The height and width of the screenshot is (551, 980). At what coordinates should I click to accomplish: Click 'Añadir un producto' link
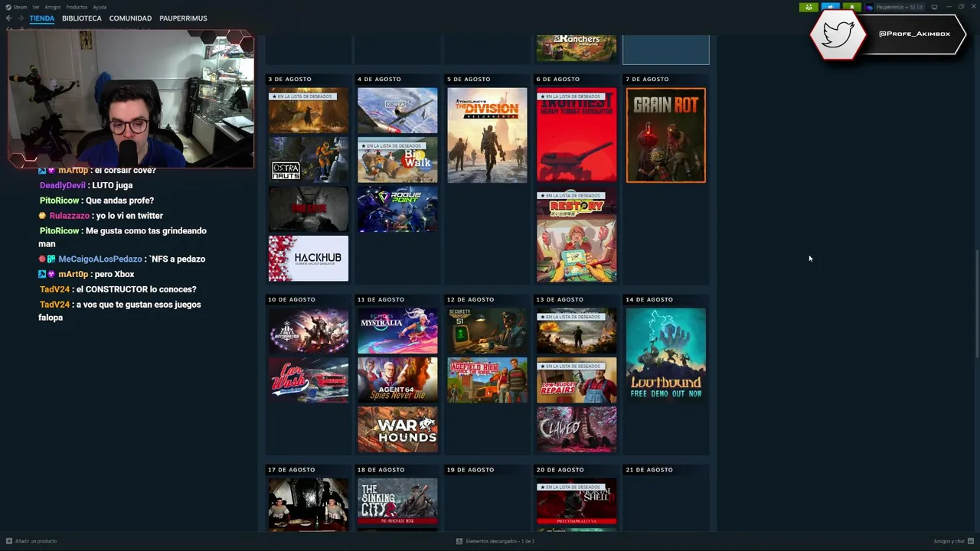point(36,541)
